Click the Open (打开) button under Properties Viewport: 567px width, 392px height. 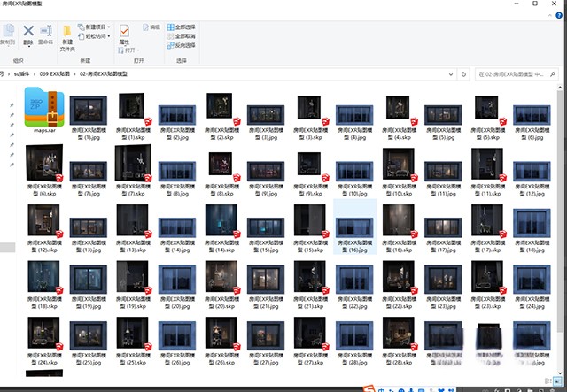click(x=129, y=50)
